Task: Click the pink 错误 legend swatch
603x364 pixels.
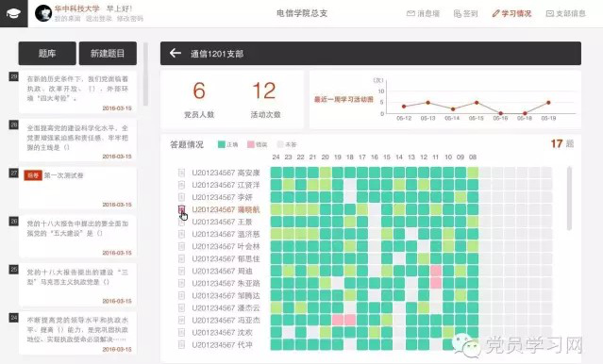Action: pos(251,144)
